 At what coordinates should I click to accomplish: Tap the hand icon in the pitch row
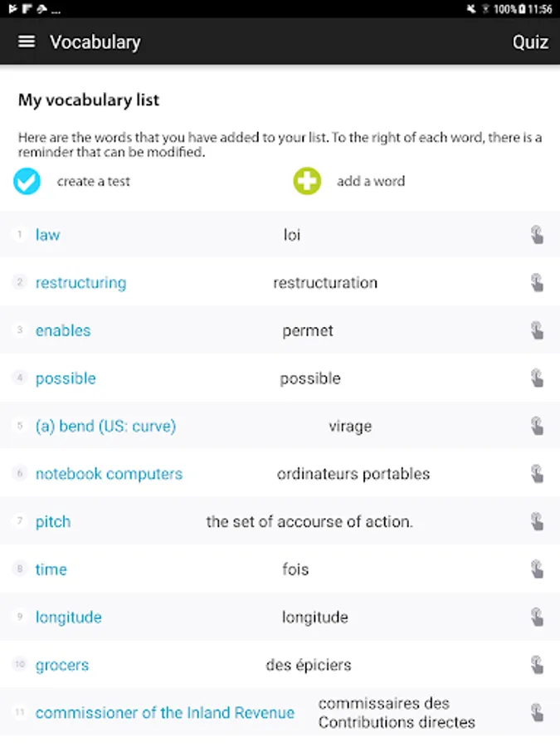[x=537, y=522]
